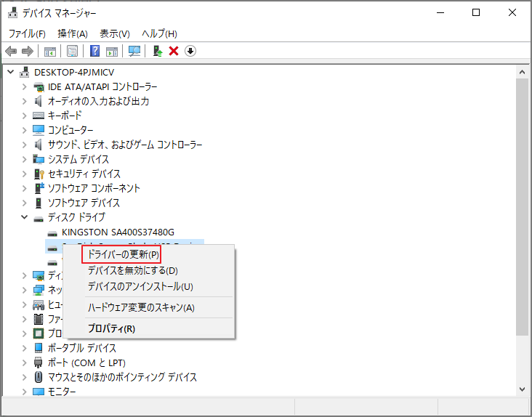The image size is (532, 417).
Task: Expand the セキュリティ デバイス node
Action: [x=25, y=174]
